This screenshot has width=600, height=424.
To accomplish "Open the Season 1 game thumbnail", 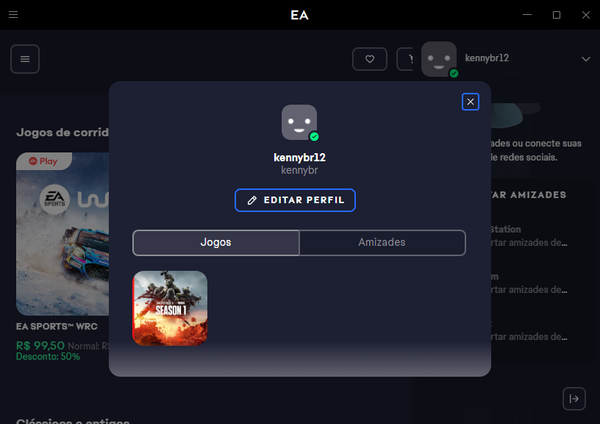I will click(x=170, y=308).
